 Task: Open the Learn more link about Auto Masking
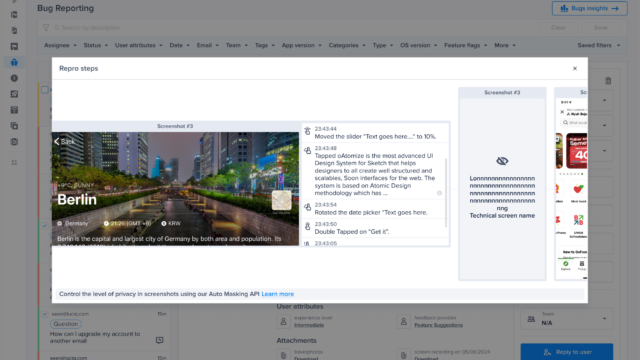(x=278, y=294)
